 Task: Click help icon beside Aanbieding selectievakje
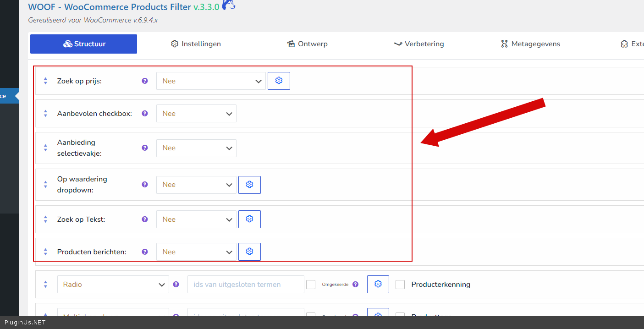[145, 148]
